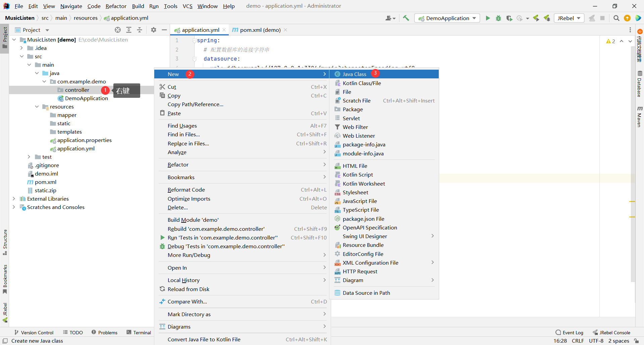
Task: Toggle the Bookmarks tool window stripe button
Action: click(5, 279)
